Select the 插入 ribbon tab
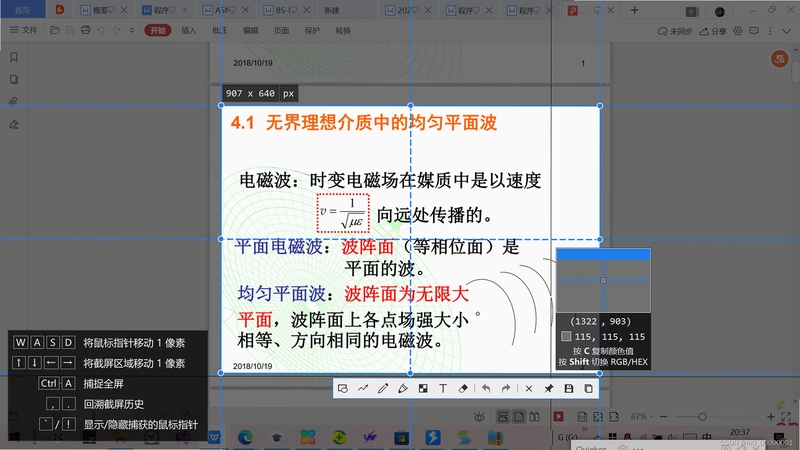The width and height of the screenshot is (800, 450). tap(189, 31)
